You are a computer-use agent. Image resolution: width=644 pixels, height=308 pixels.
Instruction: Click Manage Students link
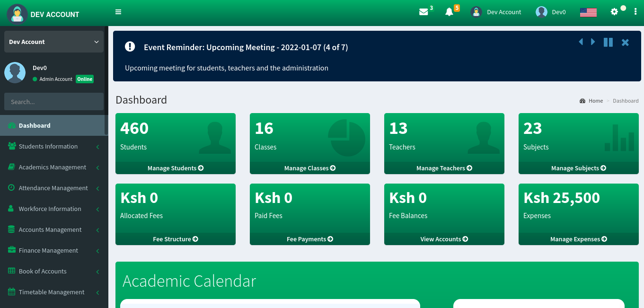175,168
